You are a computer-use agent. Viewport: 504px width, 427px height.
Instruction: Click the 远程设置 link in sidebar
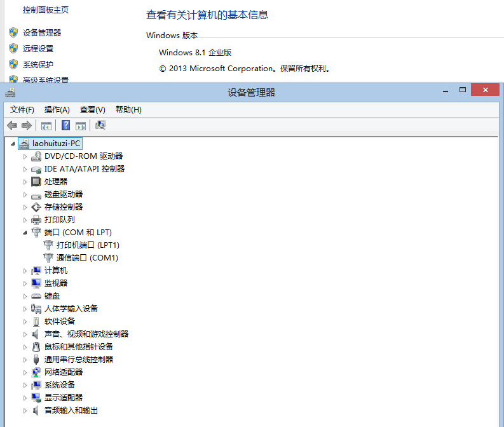pyautogui.click(x=38, y=49)
